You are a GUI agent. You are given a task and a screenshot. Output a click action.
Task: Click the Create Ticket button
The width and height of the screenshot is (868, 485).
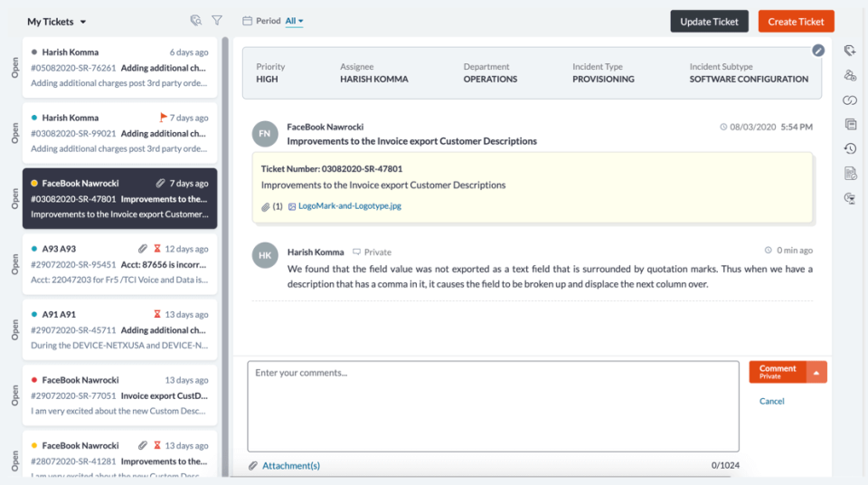pos(796,22)
